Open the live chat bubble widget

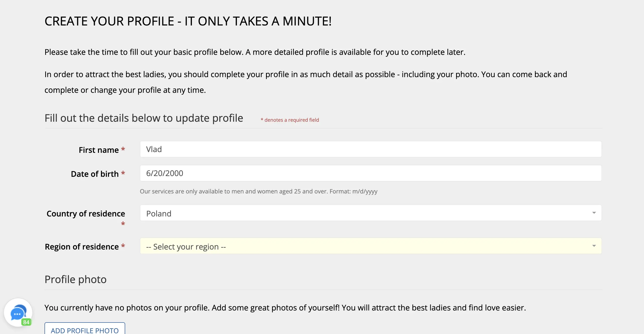click(x=18, y=312)
